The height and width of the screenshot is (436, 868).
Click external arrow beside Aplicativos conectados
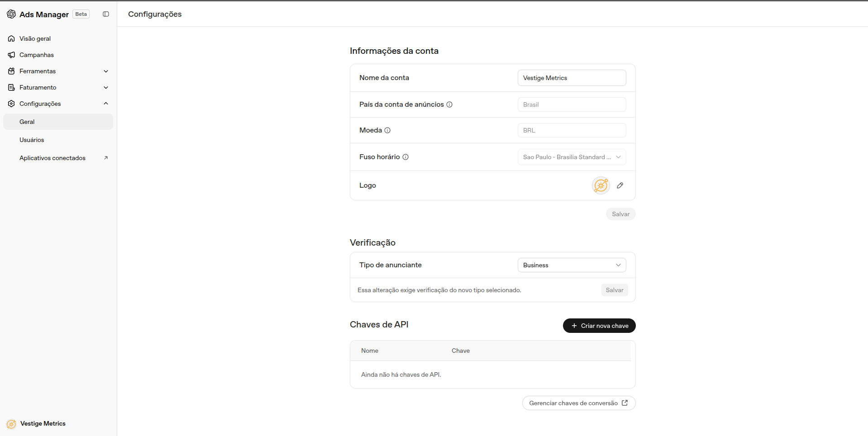[106, 158]
